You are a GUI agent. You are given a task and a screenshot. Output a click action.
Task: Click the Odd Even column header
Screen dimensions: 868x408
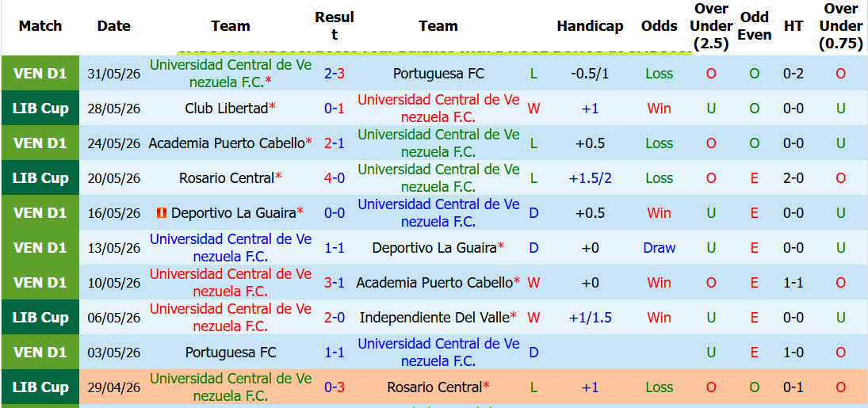(x=755, y=26)
